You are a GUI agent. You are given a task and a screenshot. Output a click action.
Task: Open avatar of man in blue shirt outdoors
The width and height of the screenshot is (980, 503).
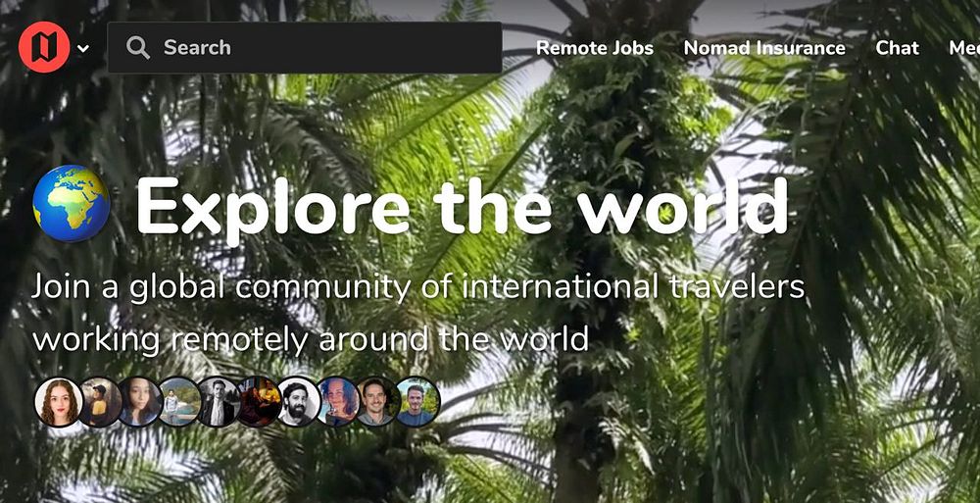(x=416, y=402)
